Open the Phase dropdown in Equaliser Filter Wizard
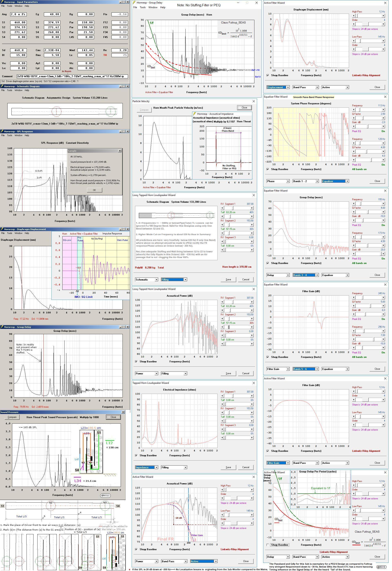Screen dimensions: 392x571 click(x=278, y=181)
